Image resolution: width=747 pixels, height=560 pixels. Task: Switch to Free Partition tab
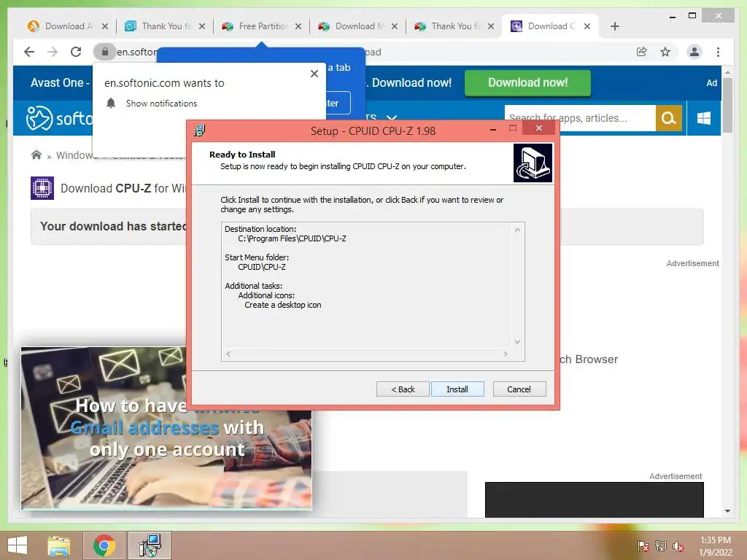click(x=262, y=26)
